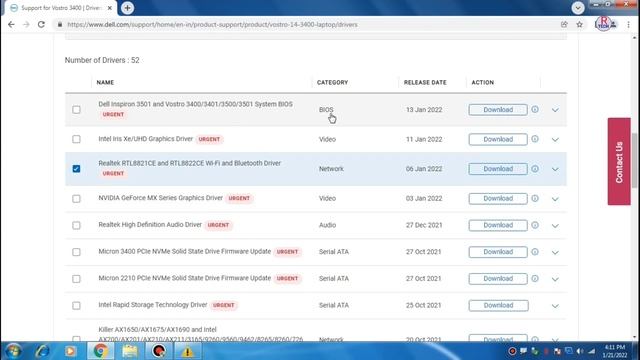
Task: Download the Intel Rapid Storage Technology Driver
Action: pyautogui.click(x=498, y=305)
